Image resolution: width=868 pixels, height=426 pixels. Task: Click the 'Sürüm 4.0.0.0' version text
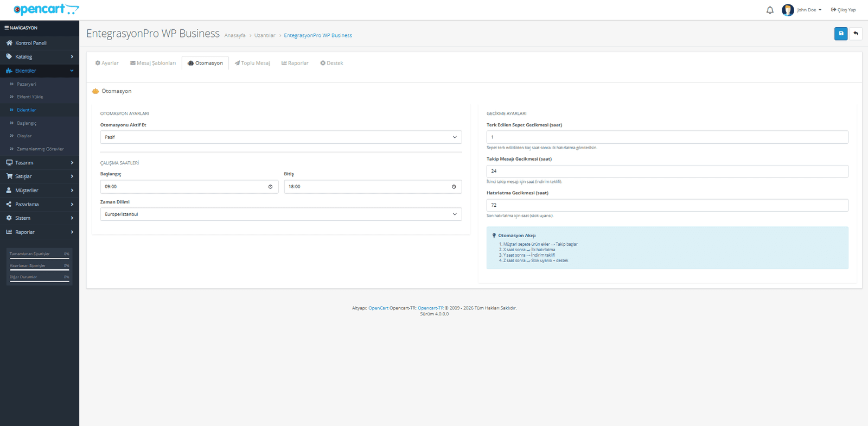pos(435,314)
